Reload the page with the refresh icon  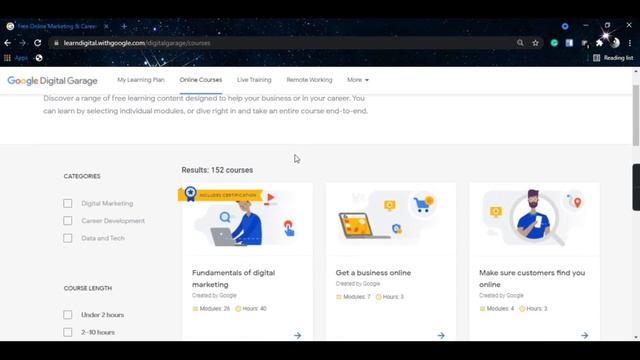coord(38,43)
